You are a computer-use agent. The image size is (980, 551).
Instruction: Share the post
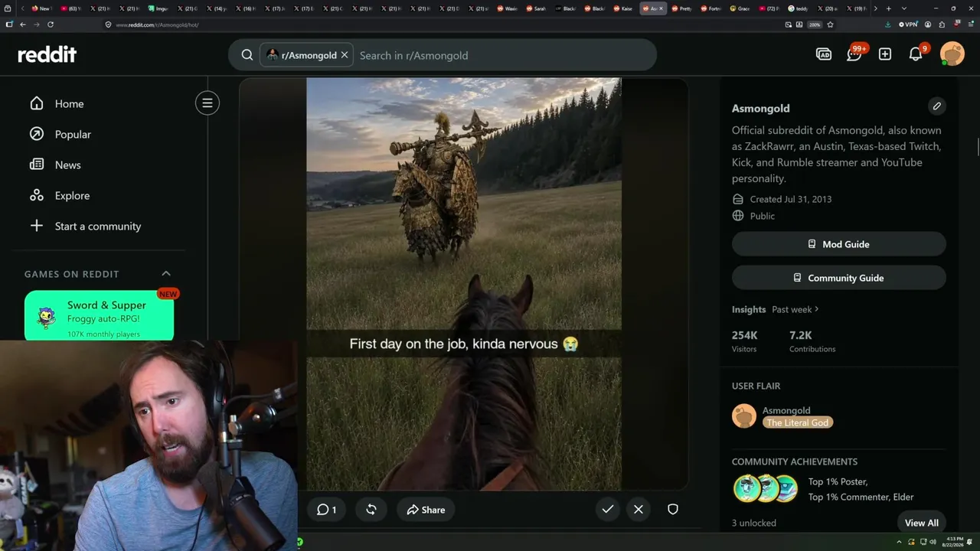426,510
